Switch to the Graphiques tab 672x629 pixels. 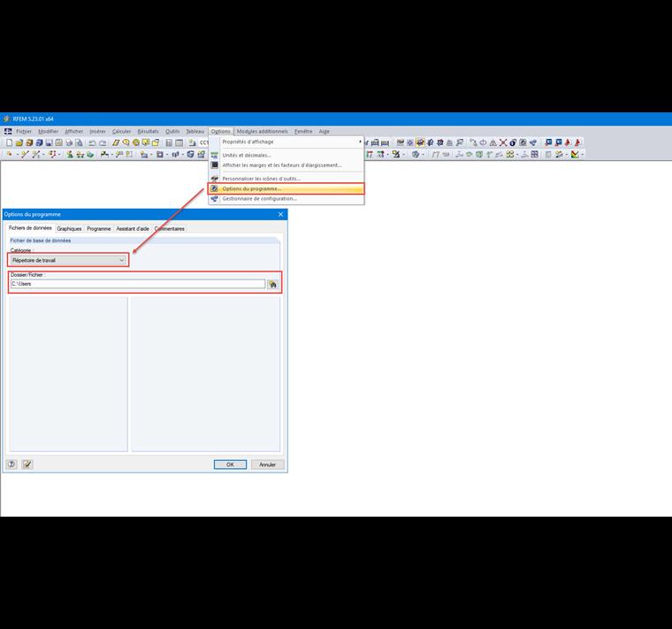point(69,229)
